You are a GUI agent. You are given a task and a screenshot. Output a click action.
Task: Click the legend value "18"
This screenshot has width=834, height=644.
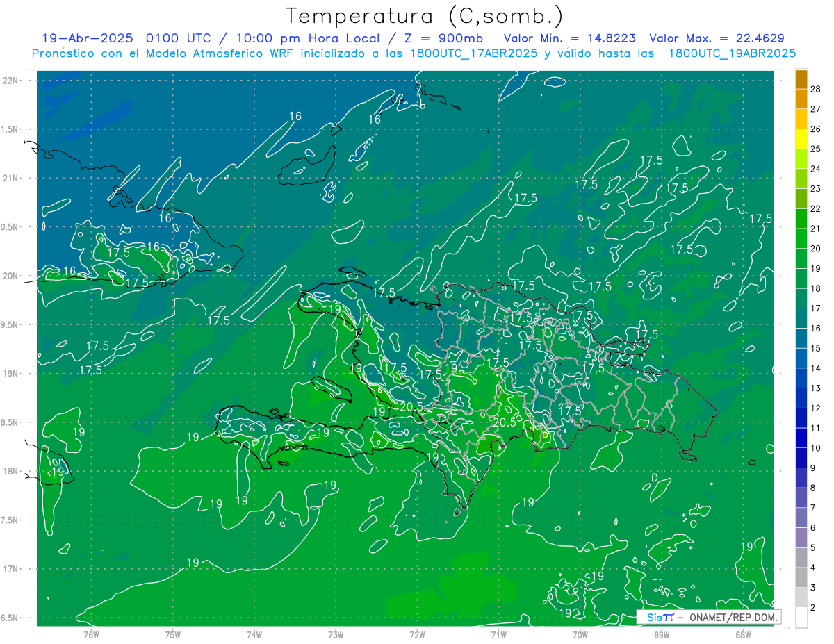[x=816, y=288]
